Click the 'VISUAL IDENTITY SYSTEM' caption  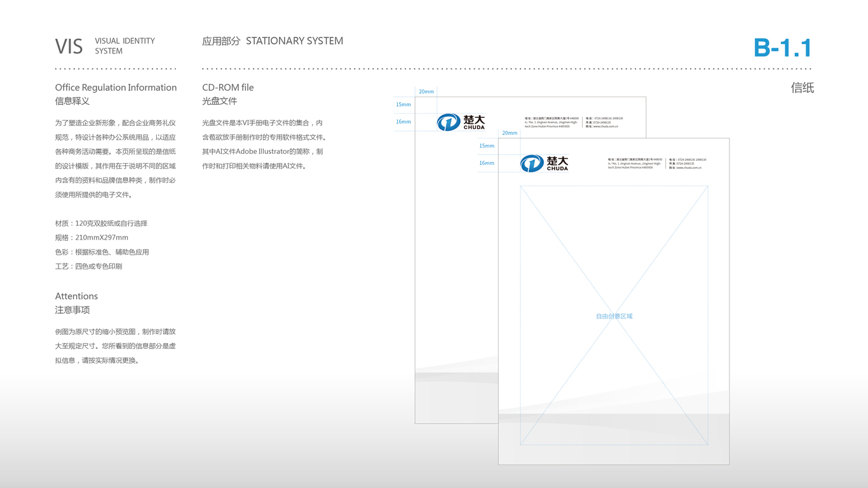point(125,46)
